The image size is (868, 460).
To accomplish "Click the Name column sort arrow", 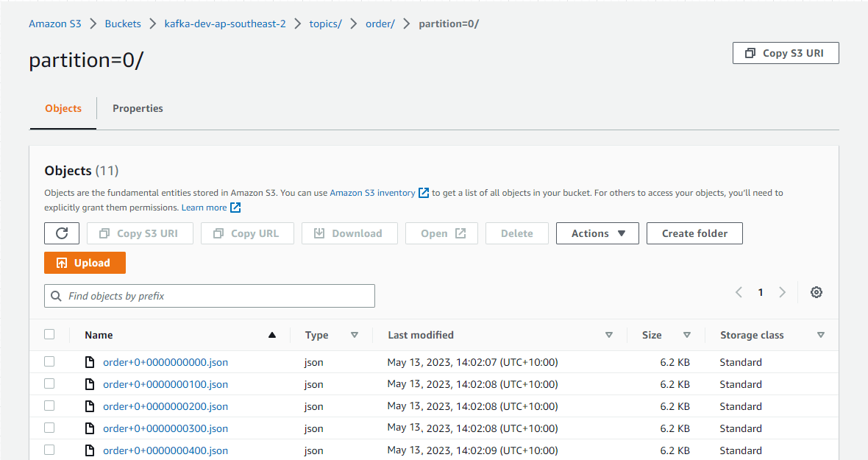I will pos(271,334).
